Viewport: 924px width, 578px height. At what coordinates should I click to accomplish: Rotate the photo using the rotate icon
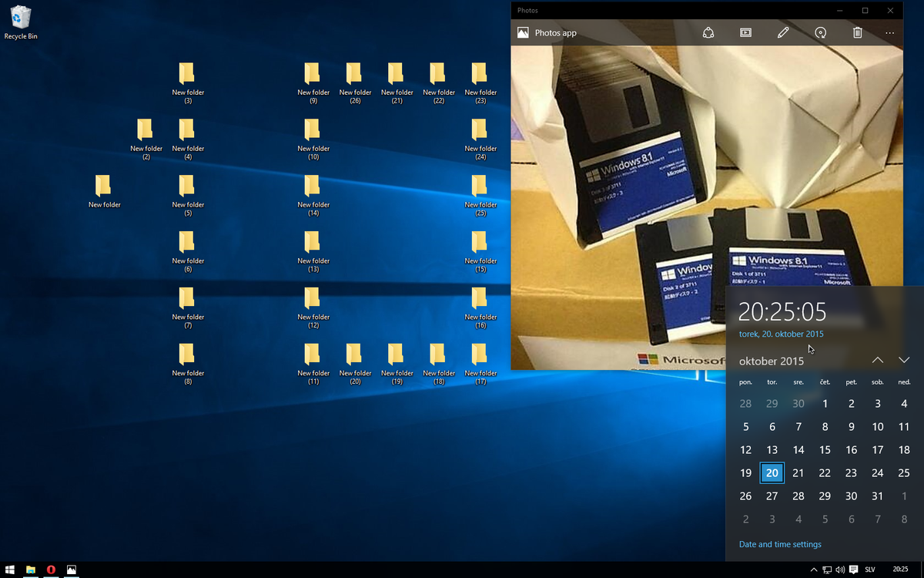(821, 32)
